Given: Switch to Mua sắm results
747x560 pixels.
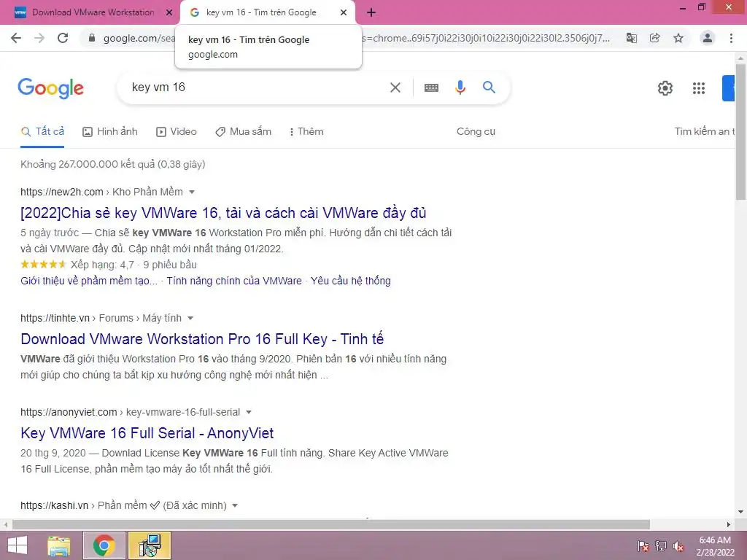Looking at the screenshot, I should [243, 131].
